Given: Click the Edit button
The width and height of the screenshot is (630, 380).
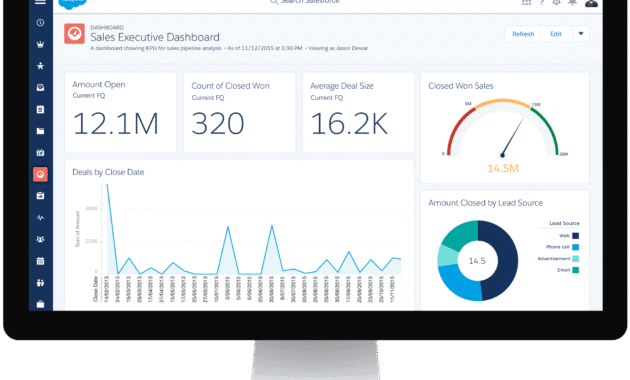Looking at the screenshot, I should click(556, 34).
